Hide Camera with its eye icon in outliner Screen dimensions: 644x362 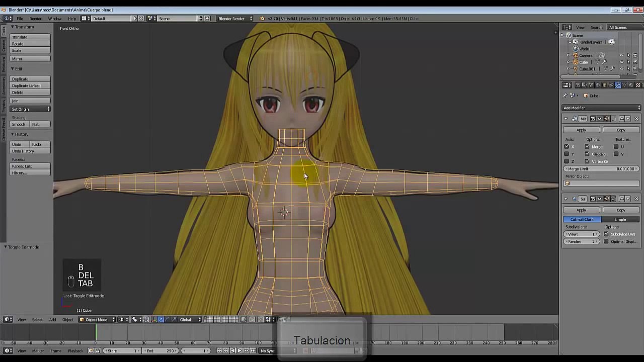coord(621,55)
